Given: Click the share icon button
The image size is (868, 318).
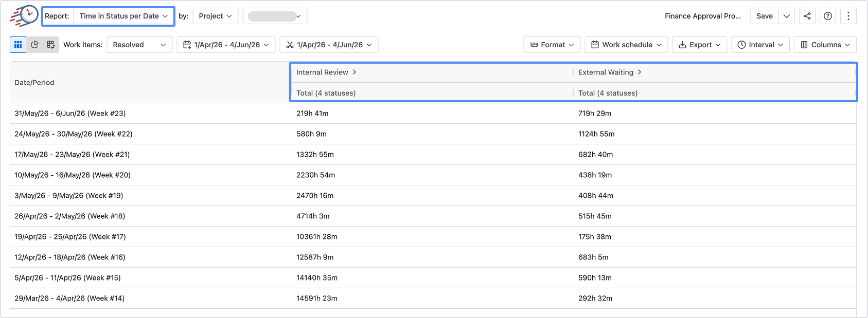Looking at the screenshot, I should click(x=807, y=16).
